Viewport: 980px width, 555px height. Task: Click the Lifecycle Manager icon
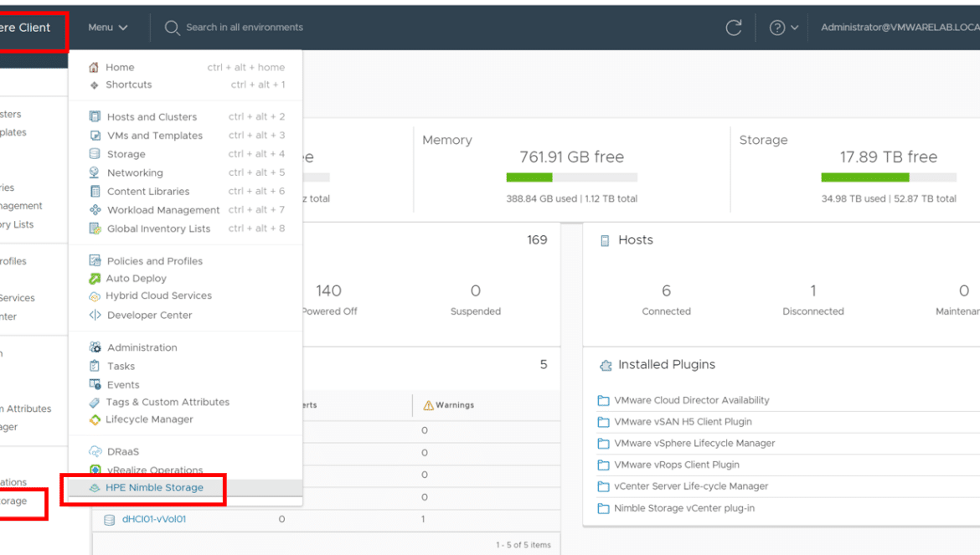[95, 419]
